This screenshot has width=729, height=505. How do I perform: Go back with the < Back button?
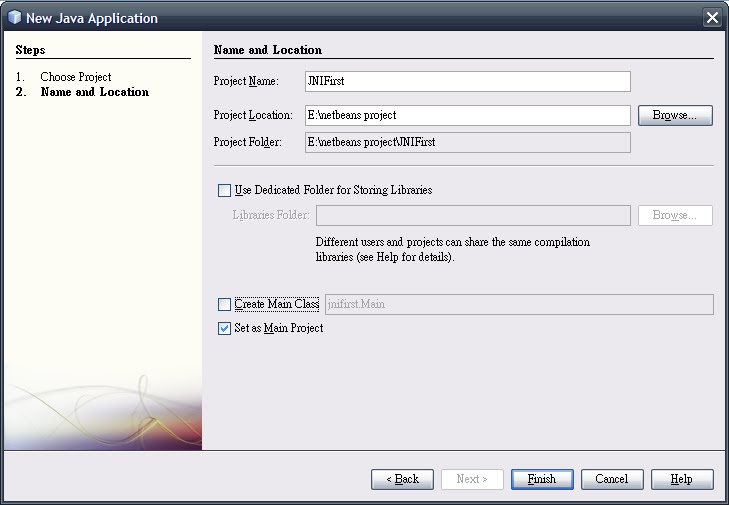pos(403,479)
